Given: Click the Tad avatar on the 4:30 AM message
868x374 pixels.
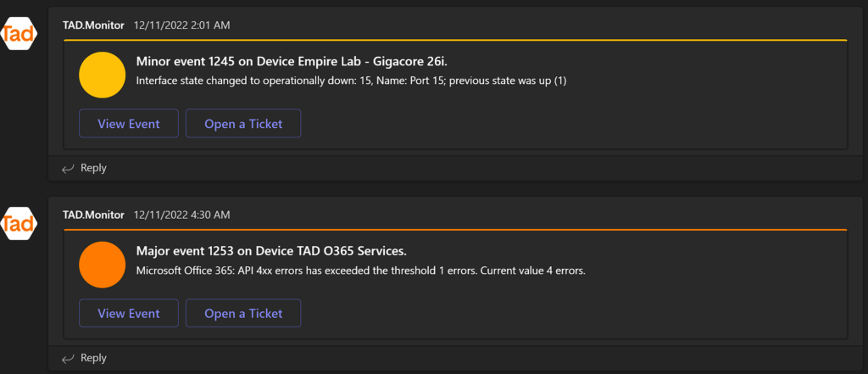Looking at the screenshot, I should tap(19, 223).
